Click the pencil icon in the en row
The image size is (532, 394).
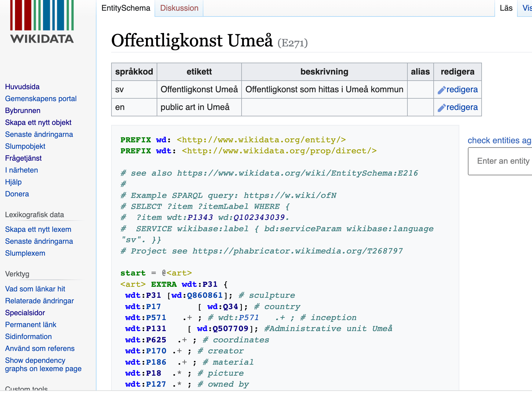[441, 108]
